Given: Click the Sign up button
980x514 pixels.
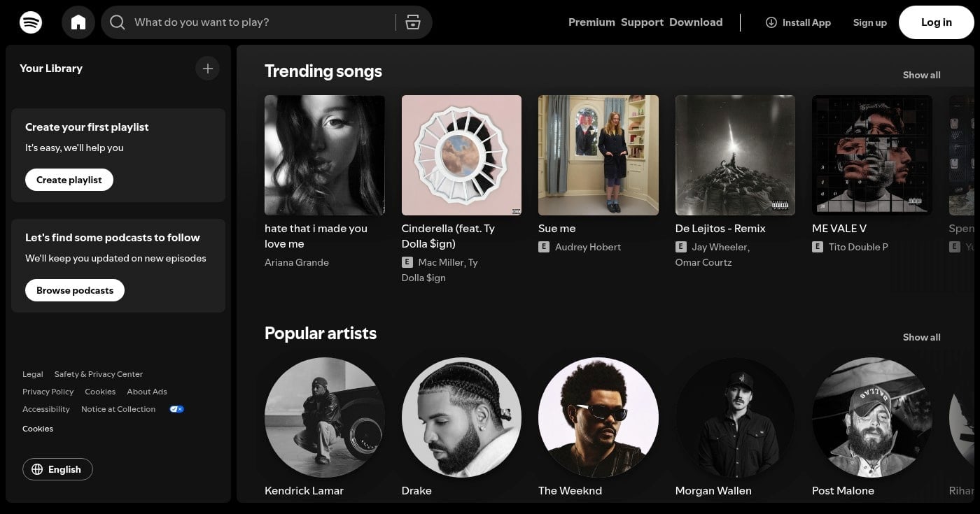Looking at the screenshot, I should coord(870,22).
